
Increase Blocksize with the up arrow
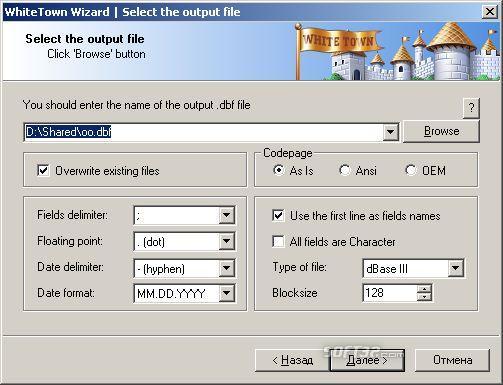tap(424, 289)
